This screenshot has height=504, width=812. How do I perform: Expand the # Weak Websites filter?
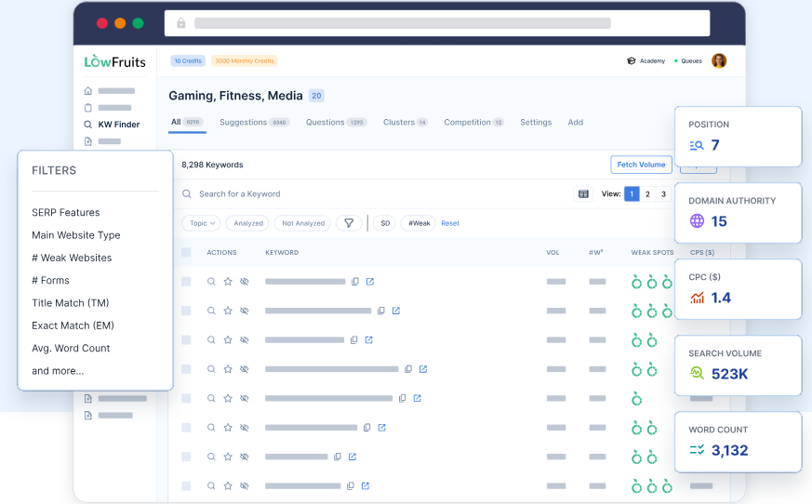72,258
